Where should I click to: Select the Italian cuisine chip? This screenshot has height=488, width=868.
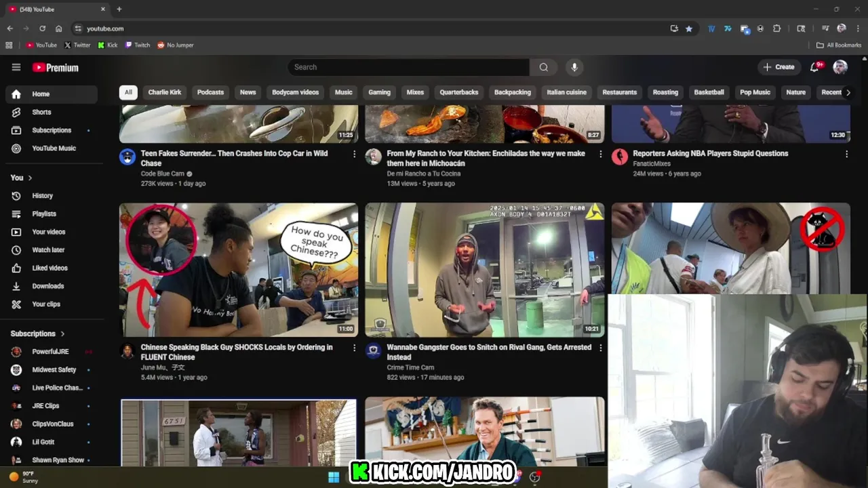[567, 92]
